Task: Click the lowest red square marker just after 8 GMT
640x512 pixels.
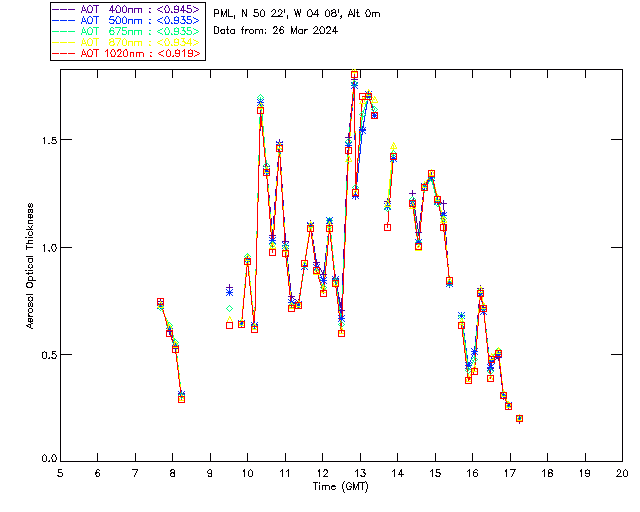Action: (181, 399)
